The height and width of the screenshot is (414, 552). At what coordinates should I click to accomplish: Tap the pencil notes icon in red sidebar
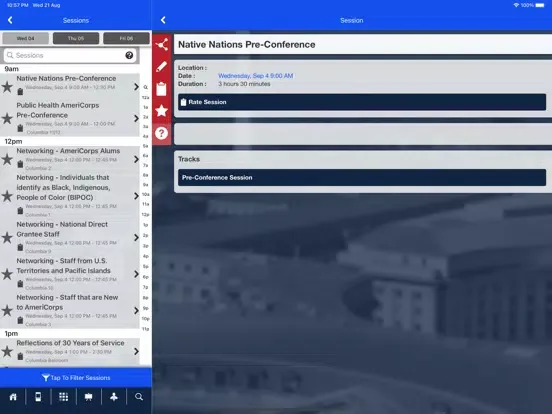(x=162, y=67)
